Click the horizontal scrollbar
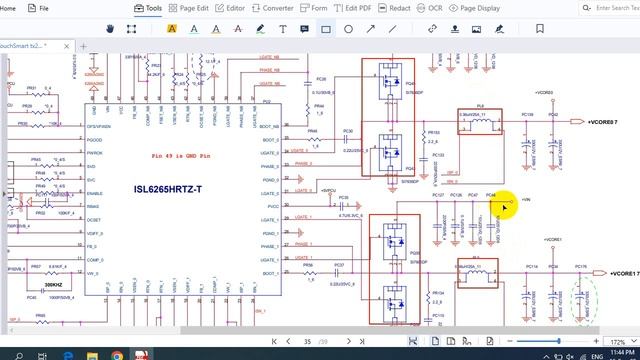The image size is (640, 360). pos(390,330)
